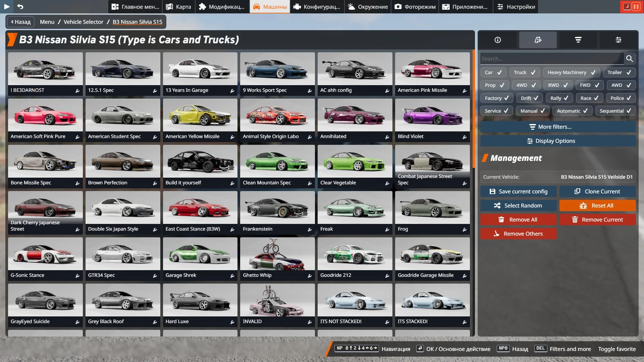
Task: Click wrench icon on Frankenstein card
Action: coord(310,229)
